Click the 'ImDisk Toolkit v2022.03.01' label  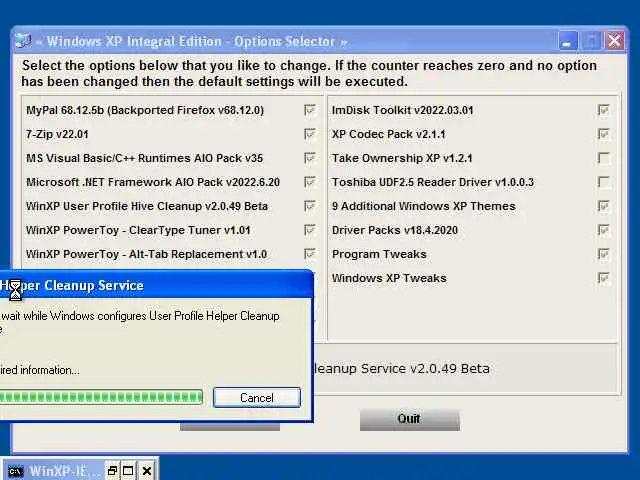coord(402,110)
